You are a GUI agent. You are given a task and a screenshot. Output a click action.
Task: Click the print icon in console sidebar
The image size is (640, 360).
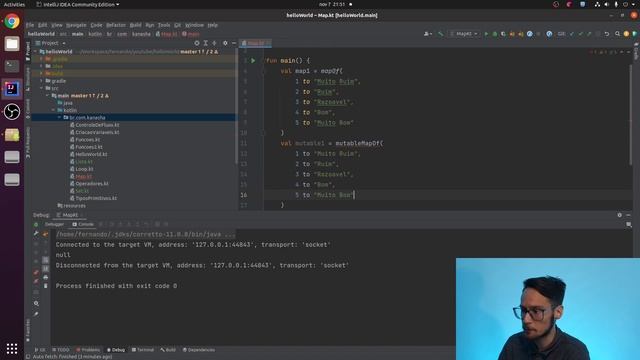[45, 277]
